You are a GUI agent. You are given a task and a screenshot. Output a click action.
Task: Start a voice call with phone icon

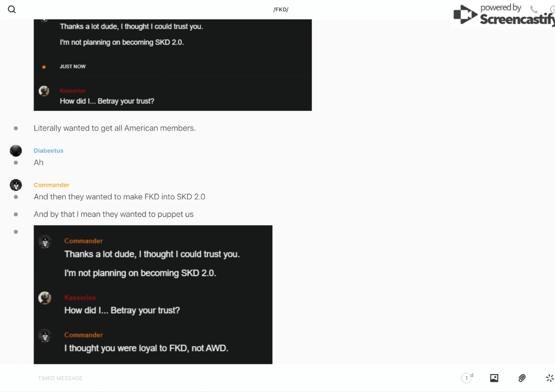[534, 9]
